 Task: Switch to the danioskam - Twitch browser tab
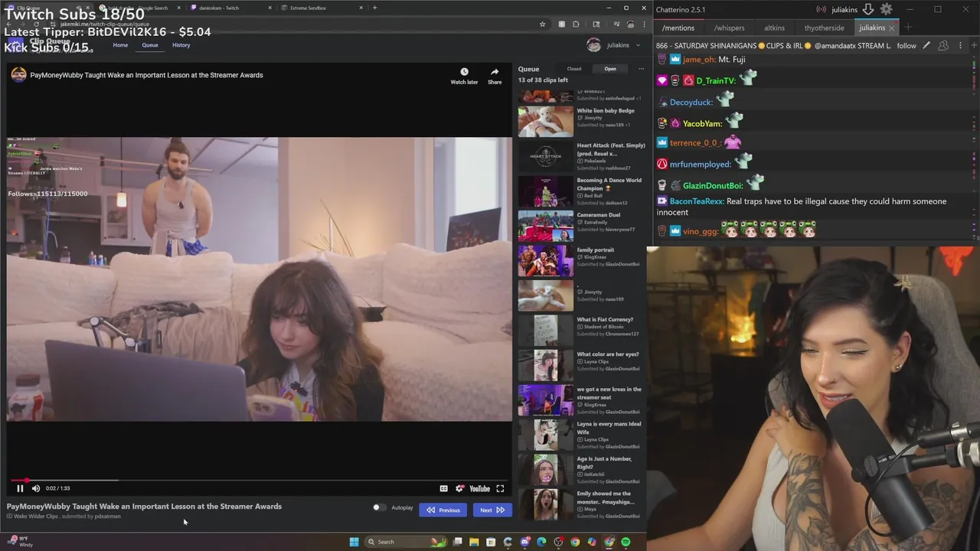pyautogui.click(x=230, y=8)
